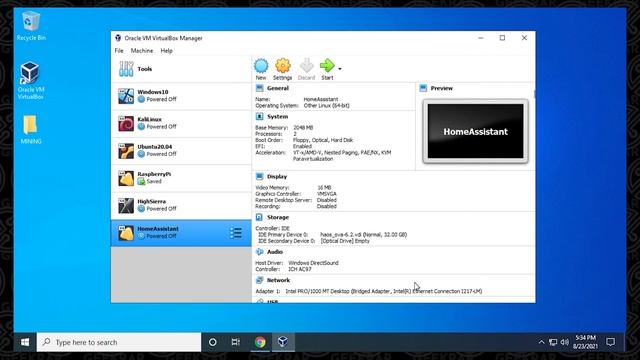The image size is (640, 360).
Task: Click the taskbar search box
Action: (x=119, y=342)
